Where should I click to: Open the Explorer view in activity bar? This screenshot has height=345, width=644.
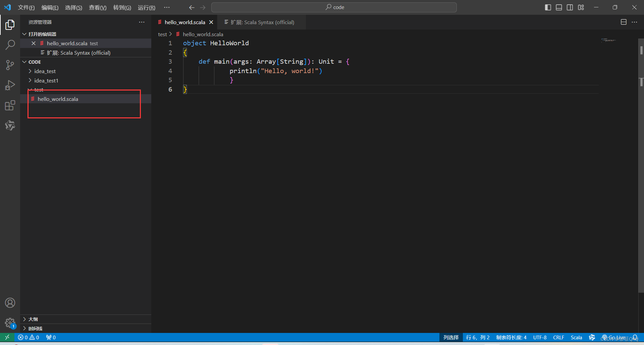pos(10,24)
